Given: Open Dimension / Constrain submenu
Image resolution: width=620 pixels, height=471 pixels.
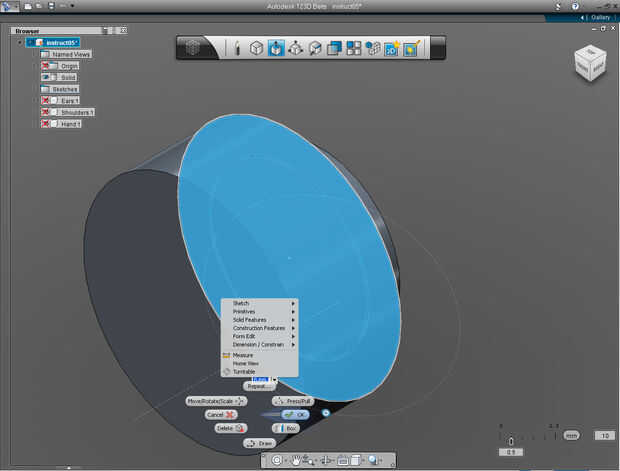Looking at the screenshot, I should click(x=259, y=345).
